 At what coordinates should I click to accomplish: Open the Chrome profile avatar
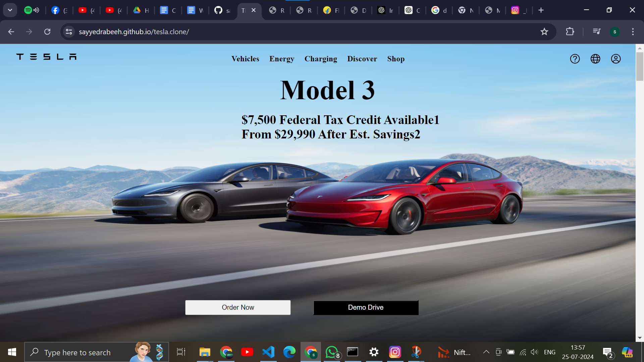tap(615, 32)
